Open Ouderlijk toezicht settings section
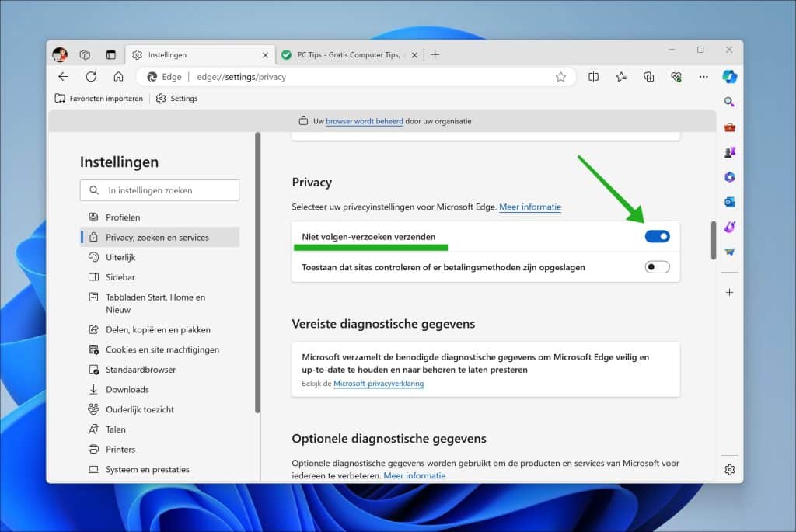Image resolution: width=796 pixels, height=532 pixels. point(160,409)
